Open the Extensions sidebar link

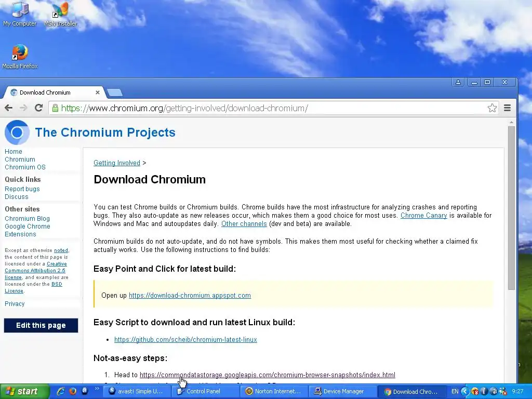(20, 234)
